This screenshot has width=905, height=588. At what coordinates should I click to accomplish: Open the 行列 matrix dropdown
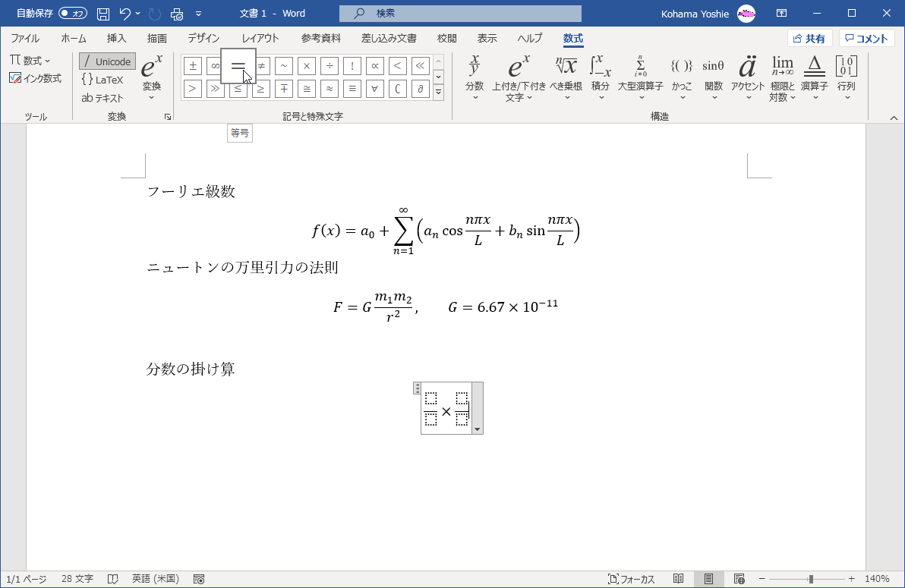point(846,78)
